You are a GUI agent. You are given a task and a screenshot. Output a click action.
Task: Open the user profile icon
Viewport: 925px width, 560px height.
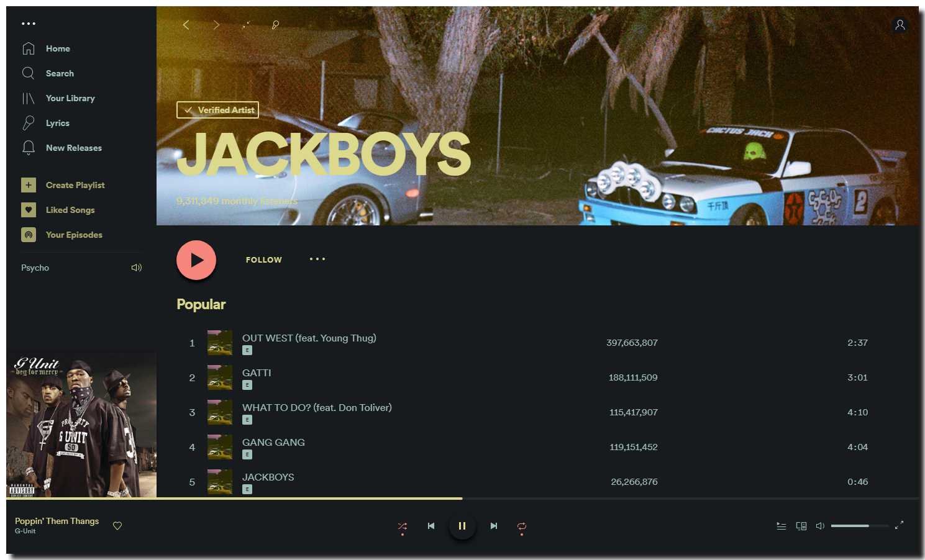[x=900, y=25]
